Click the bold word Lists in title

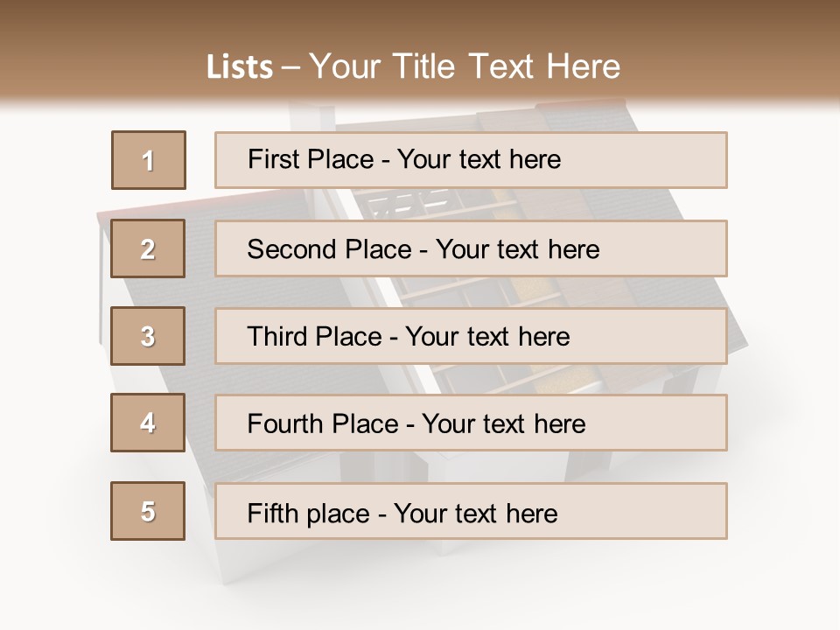(240, 66)
